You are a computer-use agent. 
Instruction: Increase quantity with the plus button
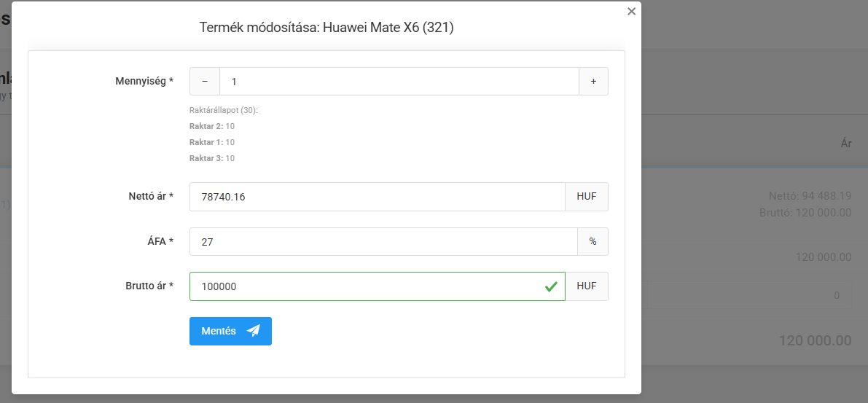point(593,82)
